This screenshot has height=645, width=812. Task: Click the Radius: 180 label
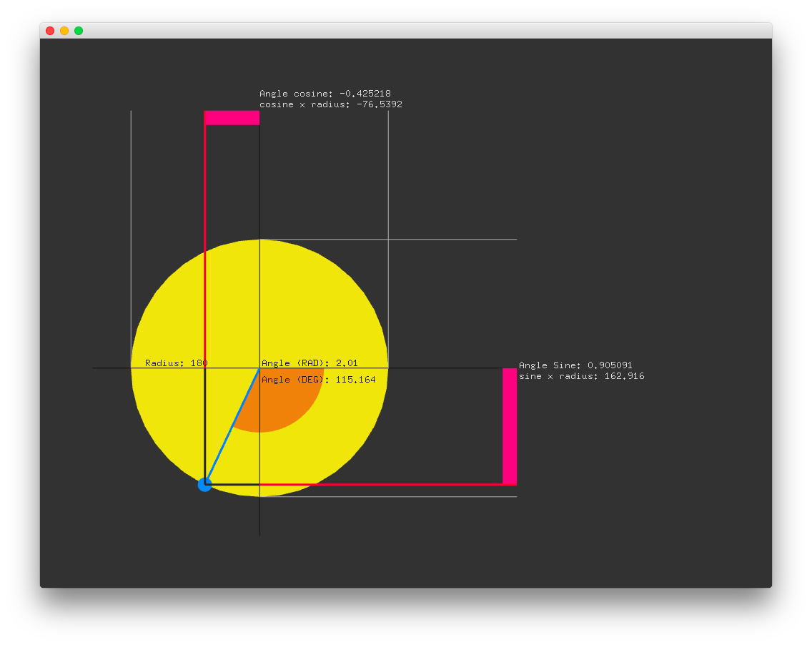point(176,363)
